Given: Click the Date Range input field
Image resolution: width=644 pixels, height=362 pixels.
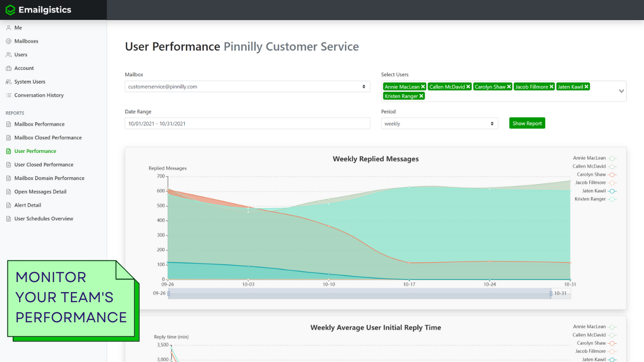Looking at the screenshot, I should coord(247,124).
